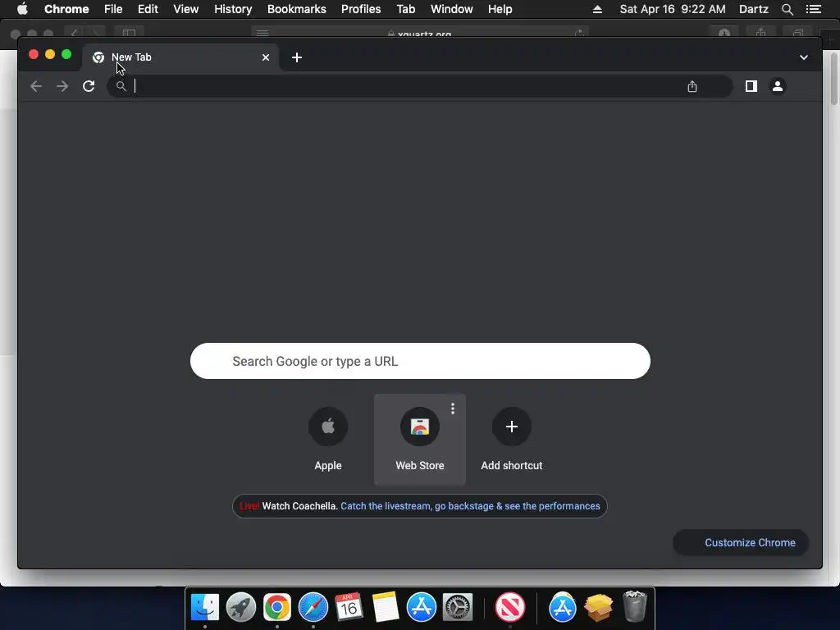Select the New Tab tab
The height and width of the screenshot is (630, 840).
pos(180,57)
